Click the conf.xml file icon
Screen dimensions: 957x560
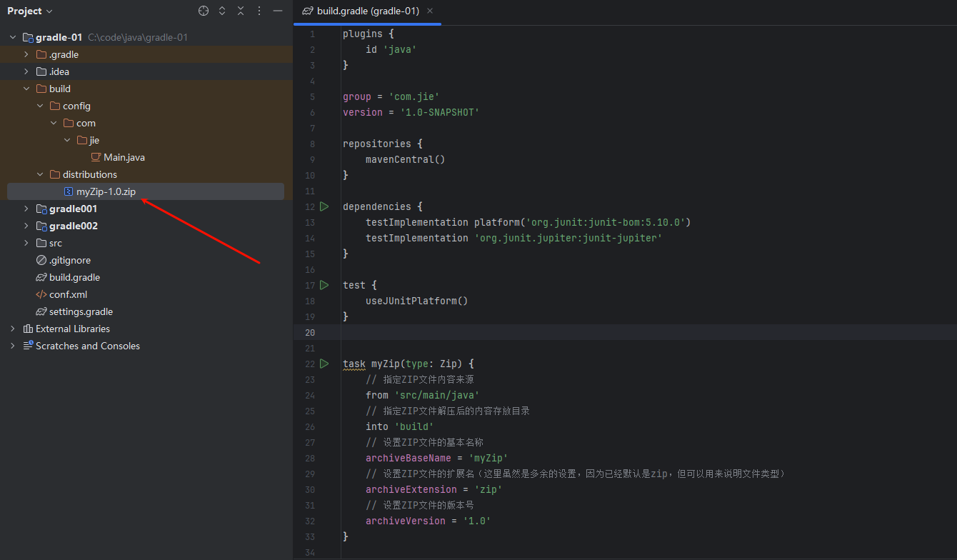pyautogui.click(x=41, y=294)
